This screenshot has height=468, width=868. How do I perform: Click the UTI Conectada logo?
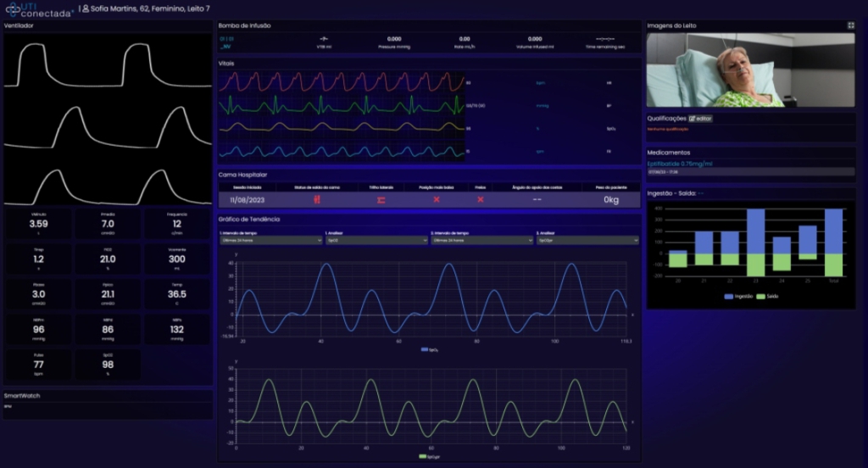point(38,9)
